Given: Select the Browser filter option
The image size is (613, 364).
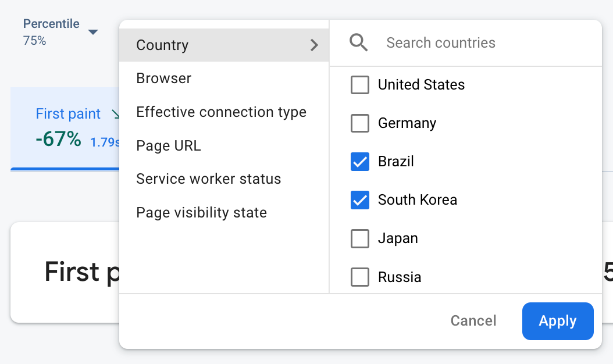Looking at the screenshot, I should pyautogui.click(x=163, y=78).
